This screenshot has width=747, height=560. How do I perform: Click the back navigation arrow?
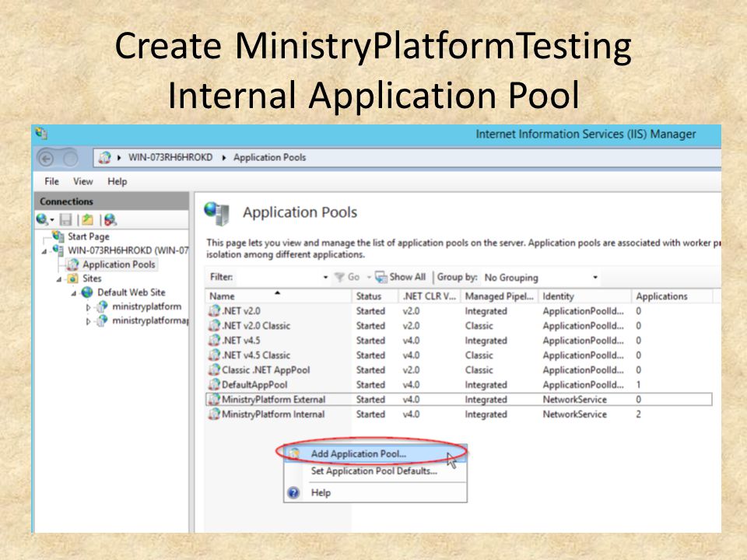coord(47,158)
